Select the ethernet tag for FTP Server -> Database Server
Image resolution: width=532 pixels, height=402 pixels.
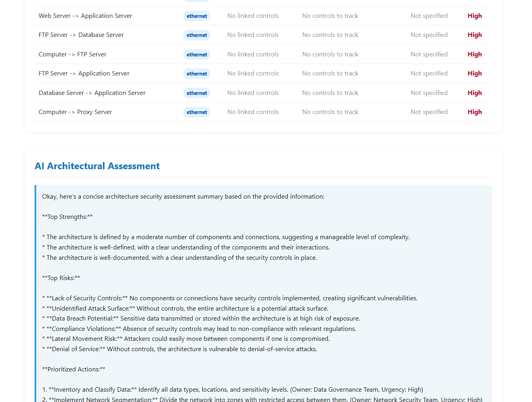197,35
